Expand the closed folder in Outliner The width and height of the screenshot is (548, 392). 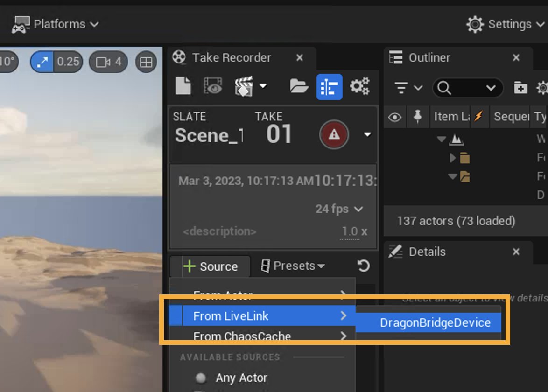(453, 158)
